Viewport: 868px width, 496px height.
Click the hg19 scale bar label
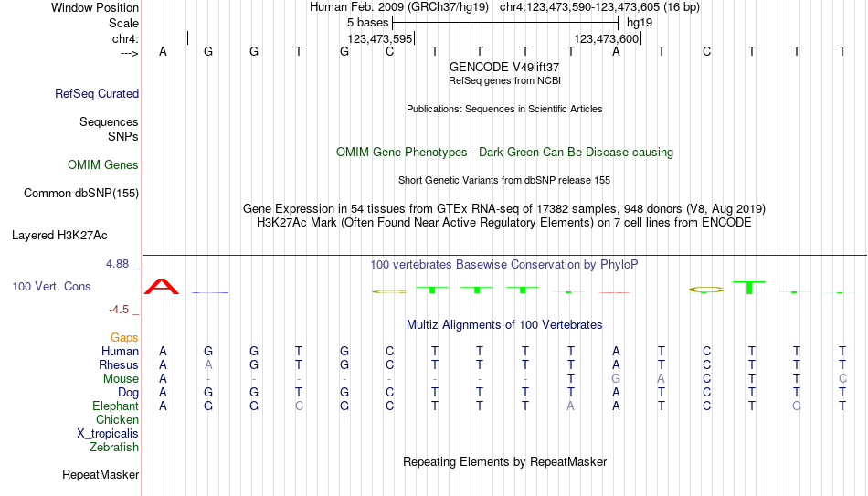point(640,23)
